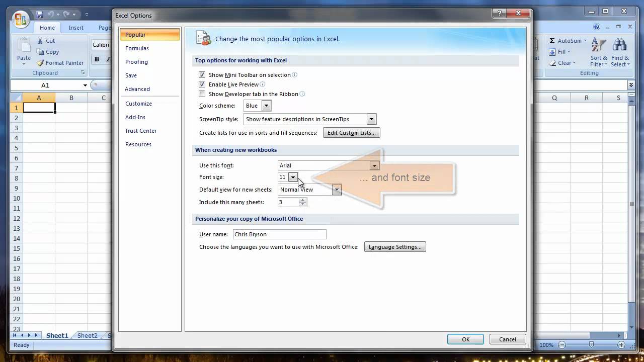The height and width of the screenshot is (362, 644).
Task: Select row 5 header
Action: coord(16,148)
